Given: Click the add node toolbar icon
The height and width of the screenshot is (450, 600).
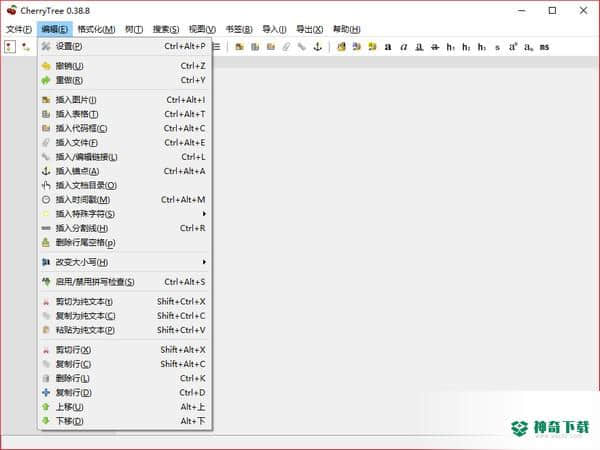Looking at the screenshot, I should 10,47.
